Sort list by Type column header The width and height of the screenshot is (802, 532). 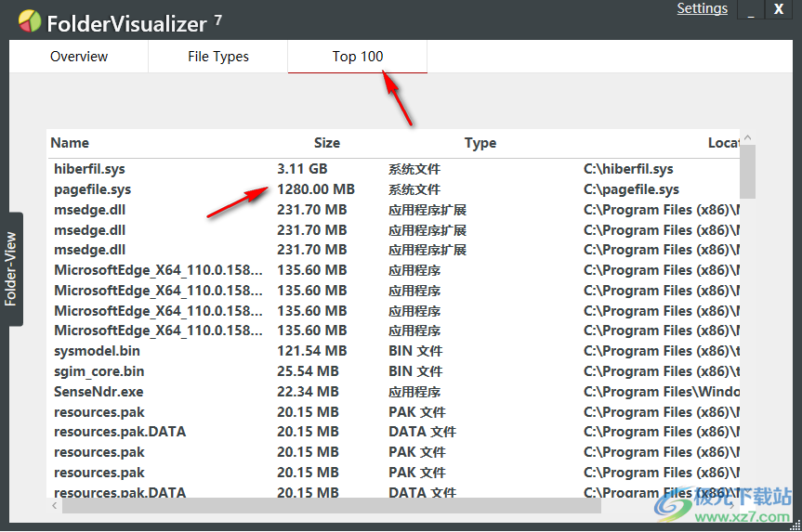[480, 143]
